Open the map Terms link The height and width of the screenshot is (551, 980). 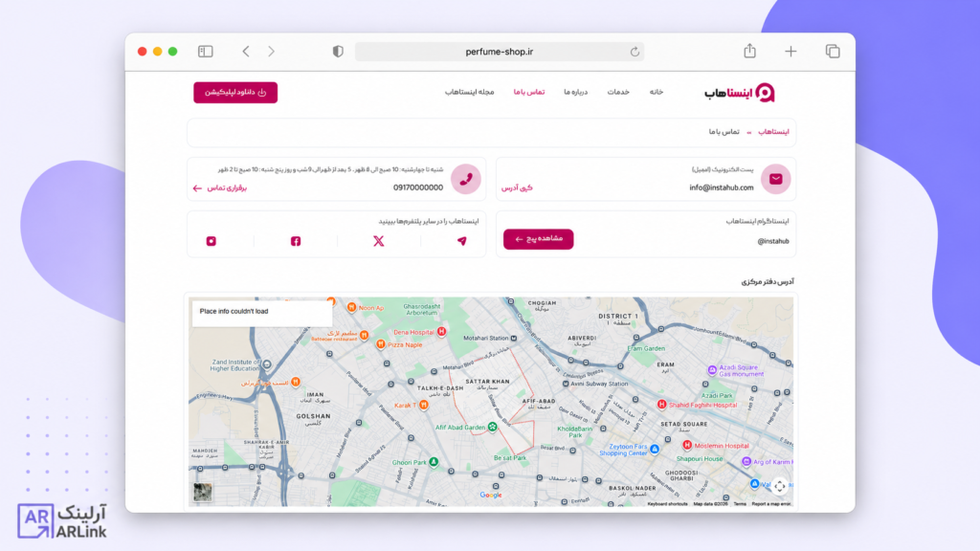[740, 503]
